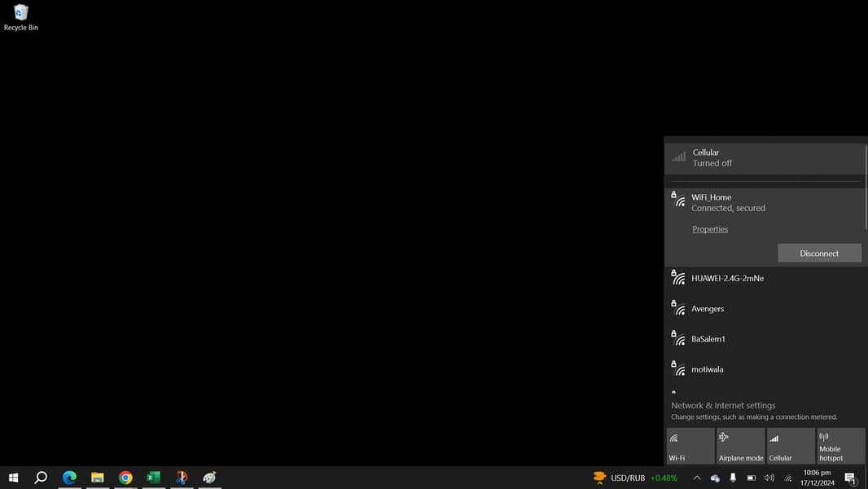Open the last pinned taskbar app

pyautogui.click(x=209, y=478)
